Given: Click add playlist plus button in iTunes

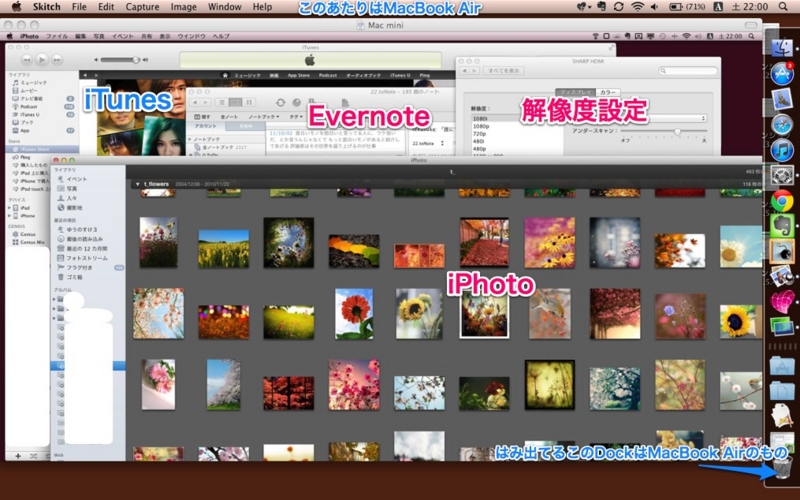Looking at the screenshot, I should point(18,456).
